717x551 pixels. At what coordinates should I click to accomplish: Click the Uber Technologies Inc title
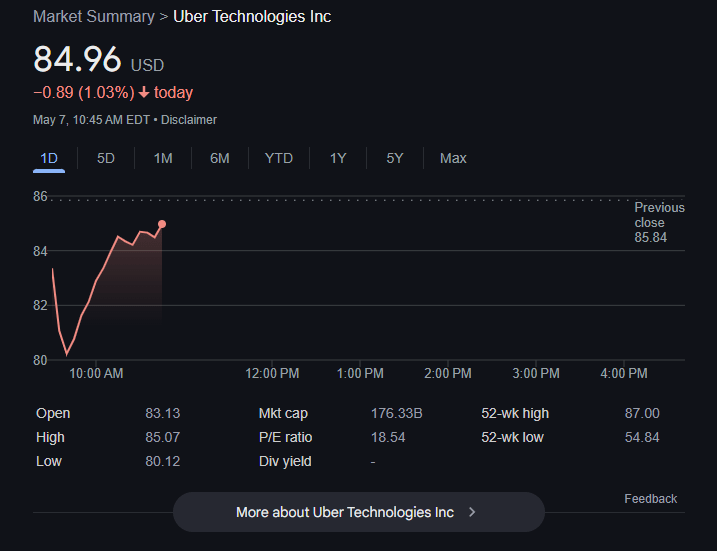tap(252, 17)
